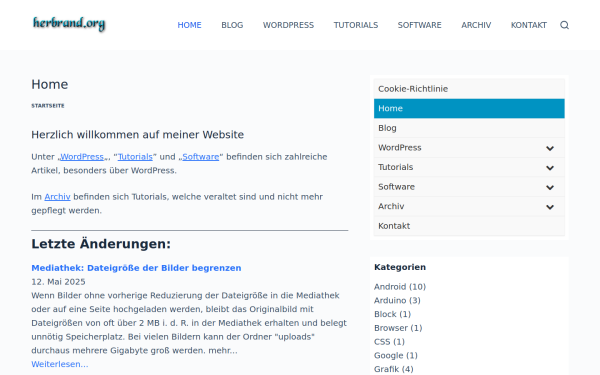Open the search icon in header
The width and height of the screenshot is (600, 375).
click(564, 25)
